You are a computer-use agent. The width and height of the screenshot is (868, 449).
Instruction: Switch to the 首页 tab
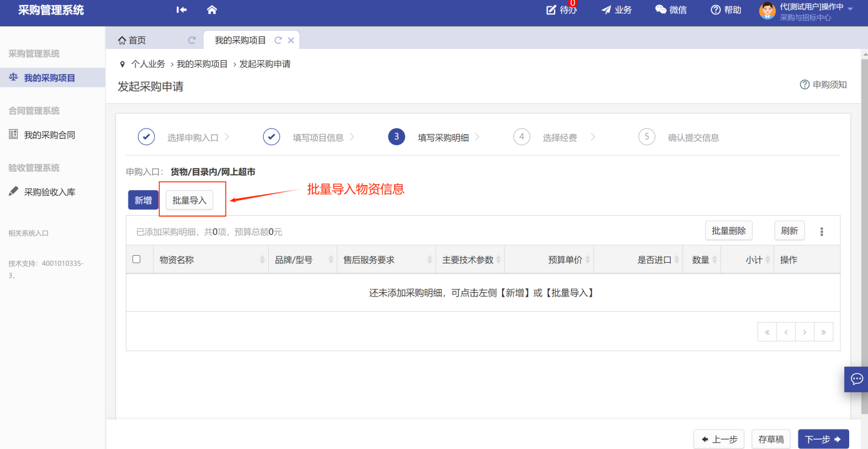coord(132,40)
